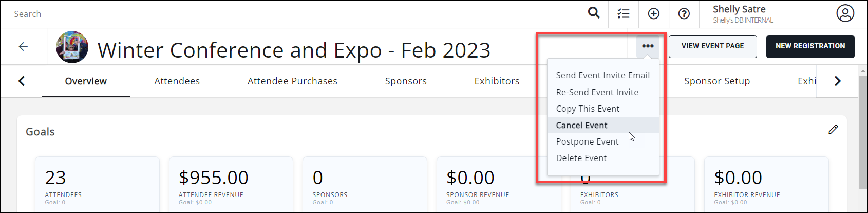Open the user profile avatar icon

coord(845,13)
